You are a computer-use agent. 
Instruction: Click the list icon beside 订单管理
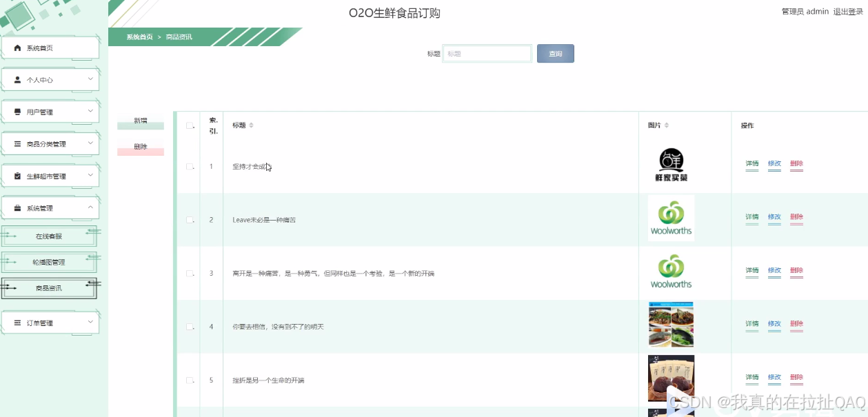(x=18, y=323)
